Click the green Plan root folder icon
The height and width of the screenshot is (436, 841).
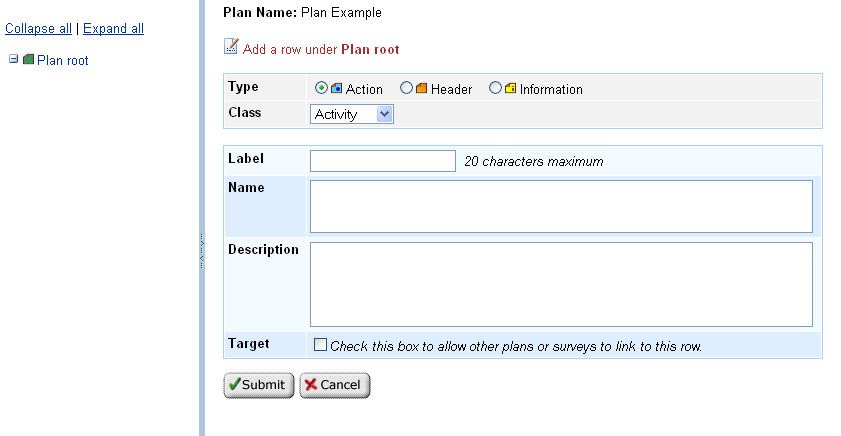click(28, 60)
